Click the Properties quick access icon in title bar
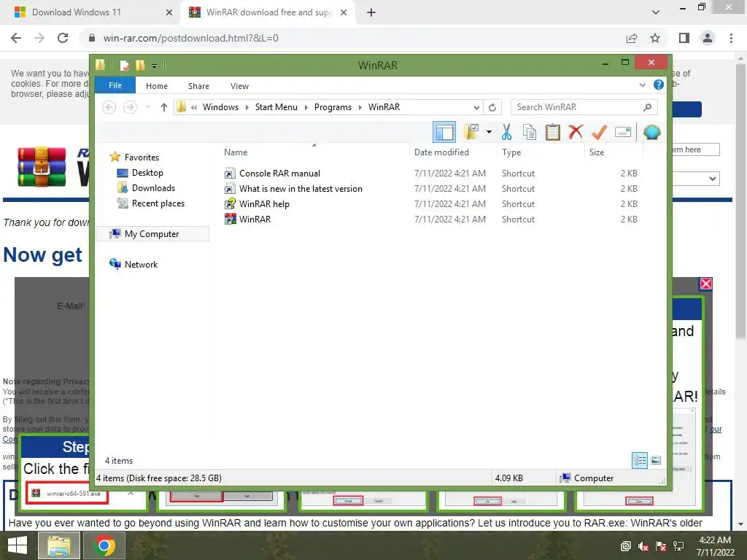 (124, 65)
